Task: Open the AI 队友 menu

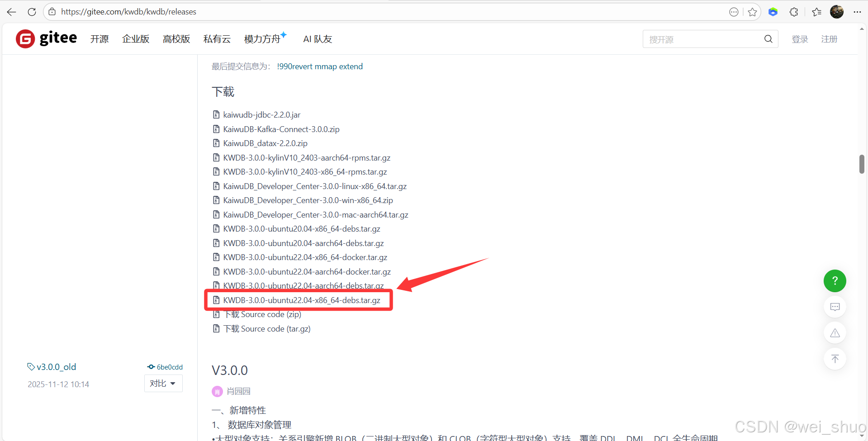Action: (x=318, y=39)
